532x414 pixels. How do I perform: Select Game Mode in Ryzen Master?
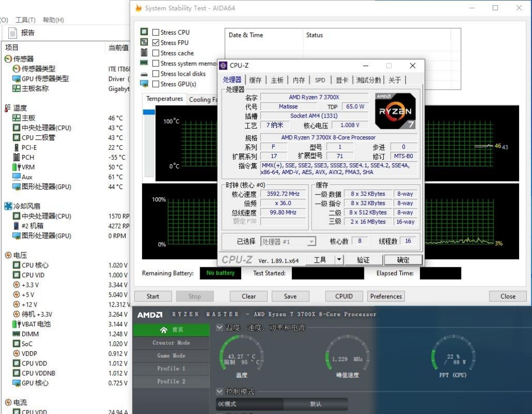[x=171, y=355]
